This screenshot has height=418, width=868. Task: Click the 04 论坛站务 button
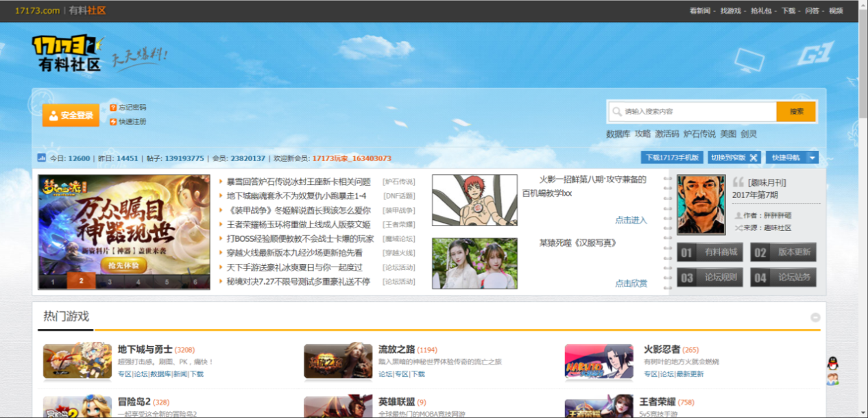point(783,277)
